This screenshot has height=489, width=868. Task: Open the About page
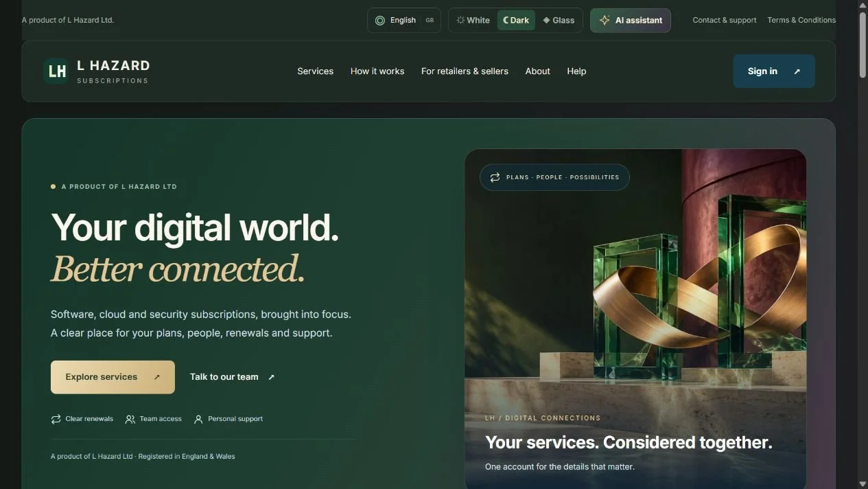[538, 71]
